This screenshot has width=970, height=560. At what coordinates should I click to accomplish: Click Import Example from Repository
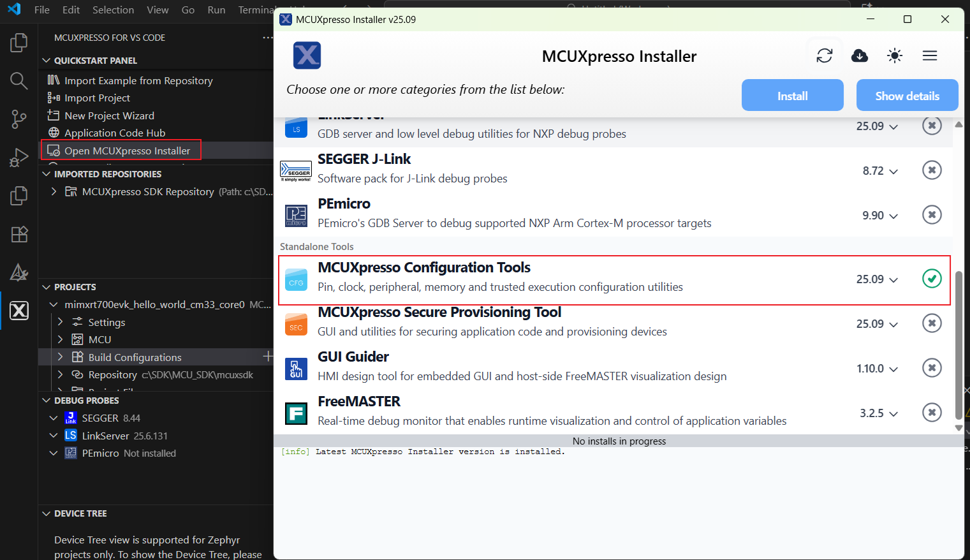(x=138, y=80)
